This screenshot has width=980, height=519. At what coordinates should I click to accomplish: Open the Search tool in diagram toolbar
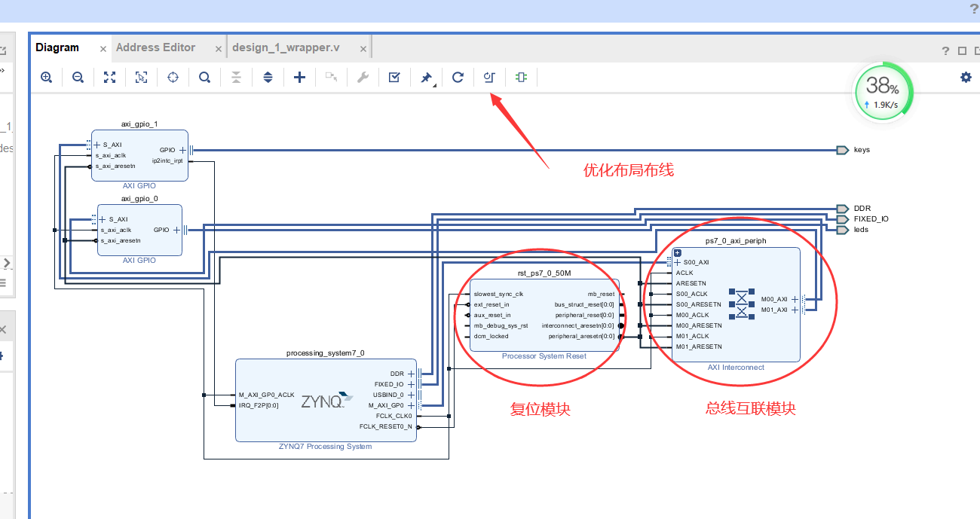coord(204,77)
